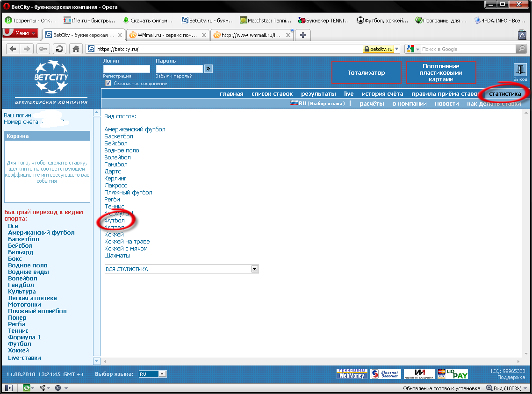The image size is (532, 394).
Task: Click the BetCity logo
Action: tap(51, 77)
